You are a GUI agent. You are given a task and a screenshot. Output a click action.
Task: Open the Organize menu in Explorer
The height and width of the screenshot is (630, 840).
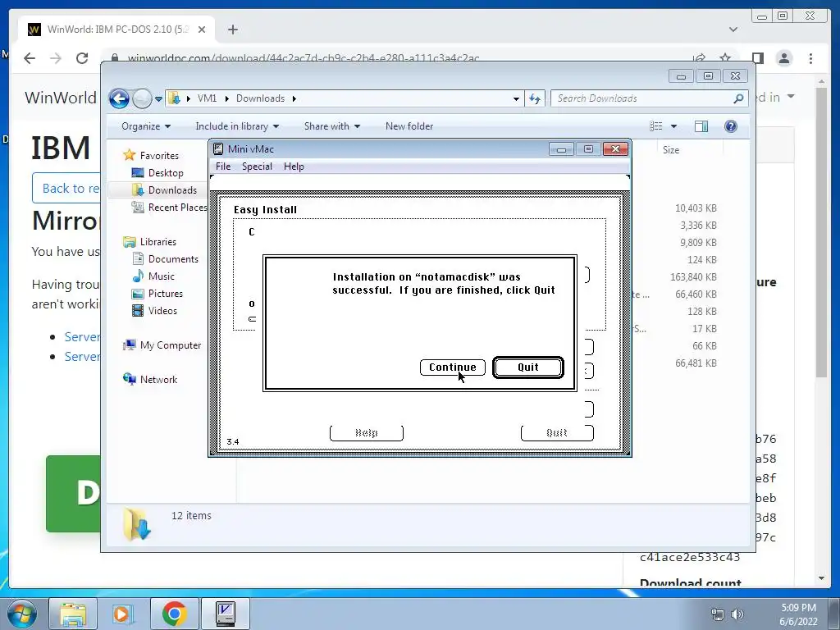[146, 126]
